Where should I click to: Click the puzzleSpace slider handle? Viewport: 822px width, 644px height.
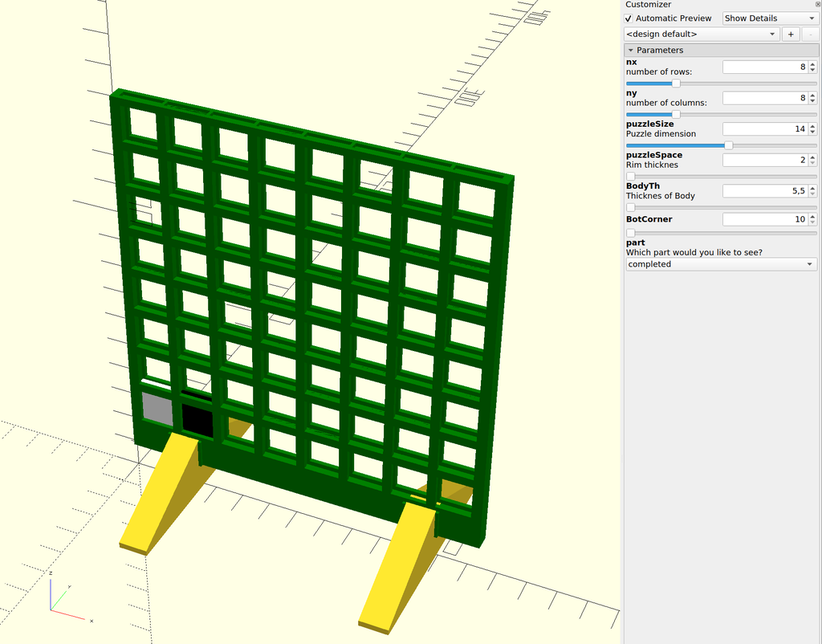630,176
